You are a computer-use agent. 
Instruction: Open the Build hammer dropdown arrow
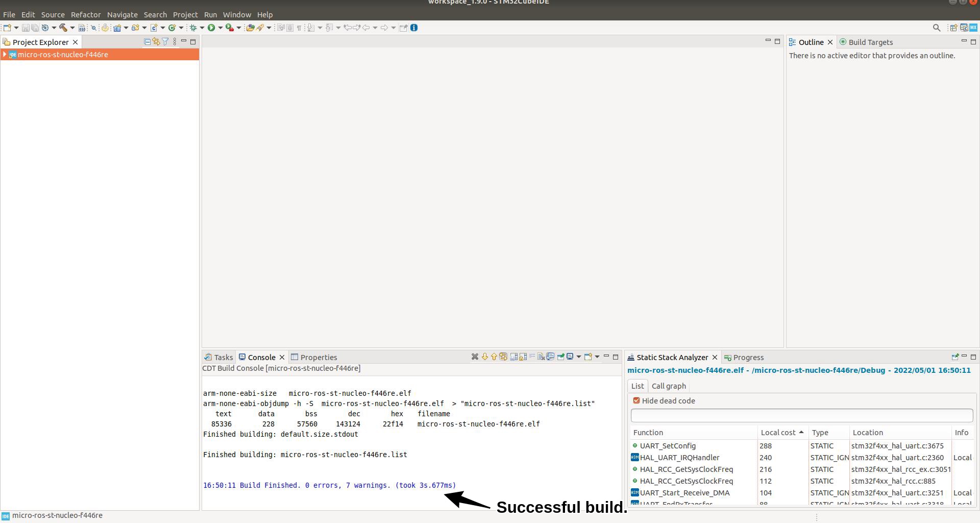pyautogui.click(x=72, y=28)
